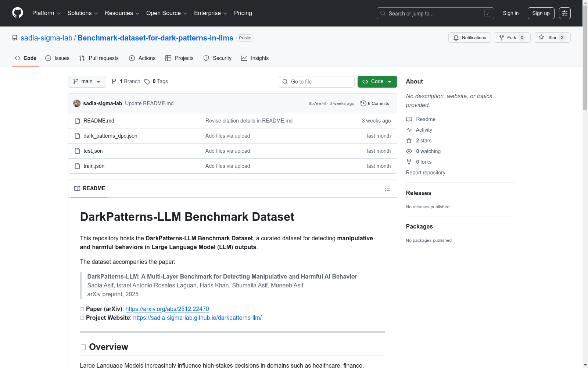Switch to the Insights tab
The image size is (588, 368).
click(255, 58)
